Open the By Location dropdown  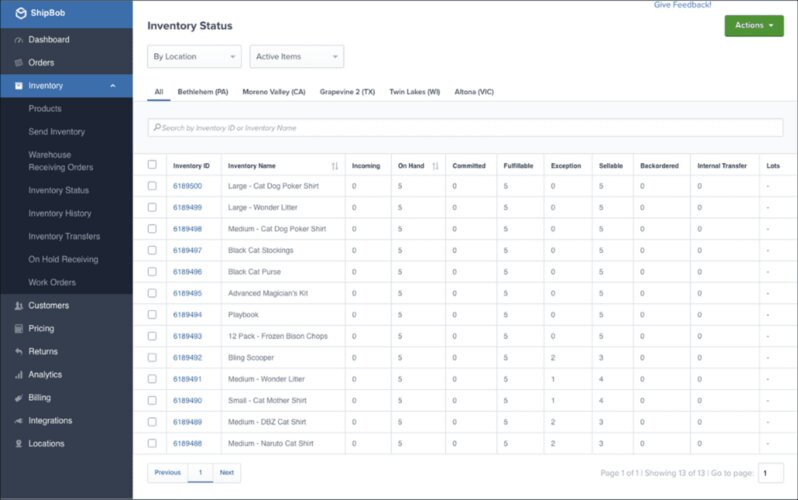click(x=194, y=57)
